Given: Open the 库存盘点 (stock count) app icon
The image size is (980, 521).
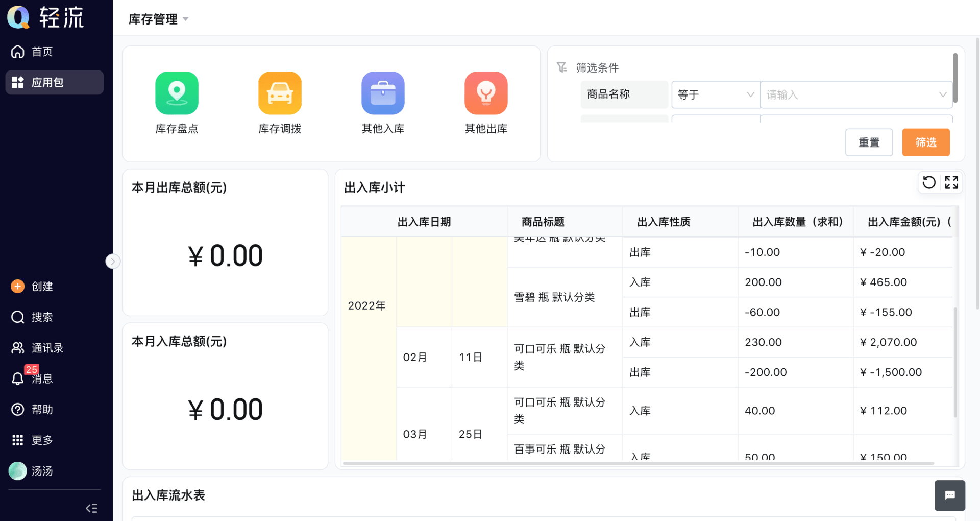Looking at the screenshot, I should coord(177,102).
